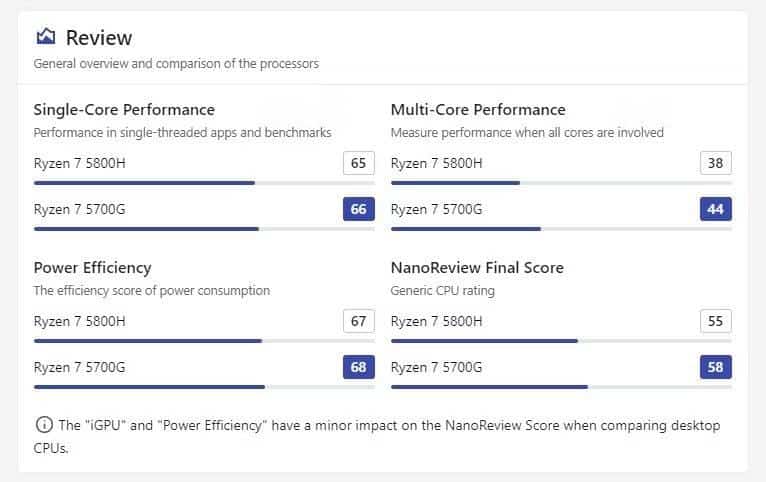766x482 pixels.
Task: Click the highlighted power efficiency badge 68
Action: coord(358,367)
